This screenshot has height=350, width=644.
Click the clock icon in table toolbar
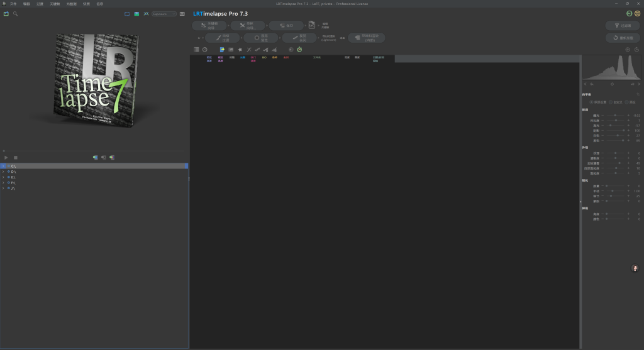click(204, 49)
